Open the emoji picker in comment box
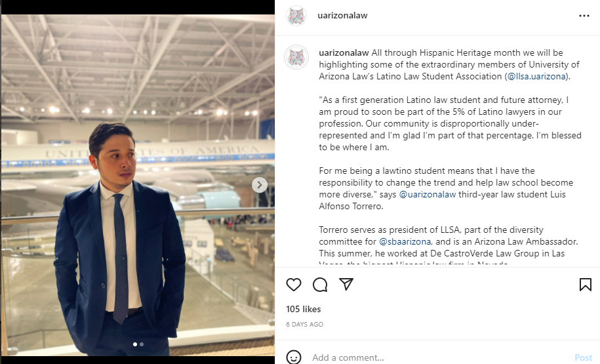This screenshot has width=600, height=364. 294,357
